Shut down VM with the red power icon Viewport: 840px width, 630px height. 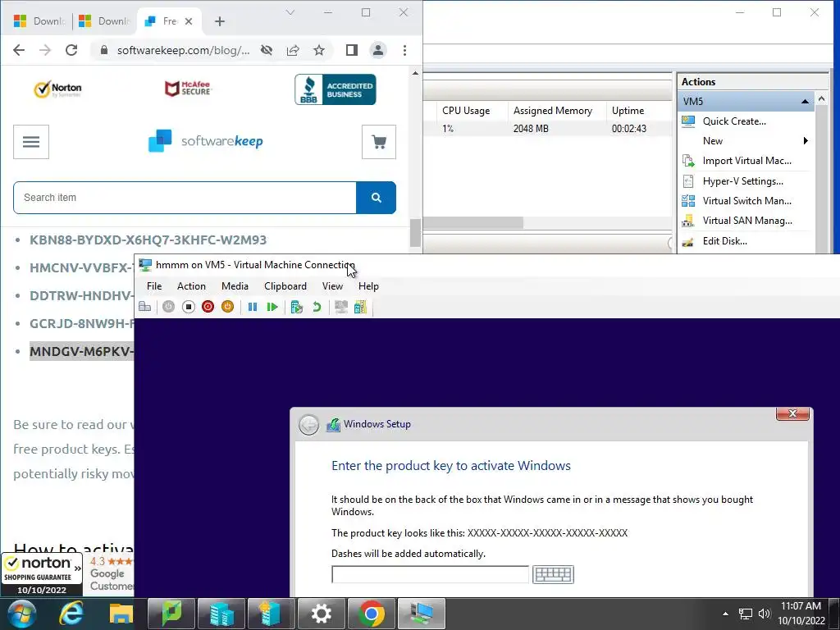click(208, 307)
